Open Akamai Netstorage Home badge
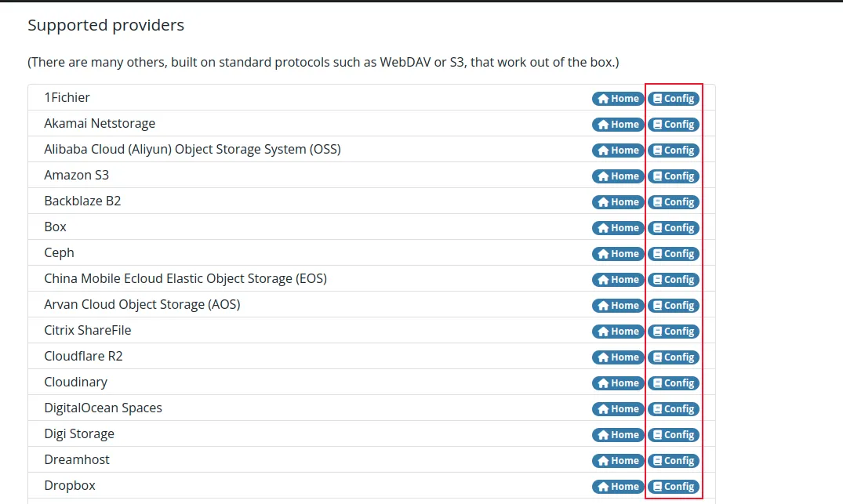 click(618, 125)
